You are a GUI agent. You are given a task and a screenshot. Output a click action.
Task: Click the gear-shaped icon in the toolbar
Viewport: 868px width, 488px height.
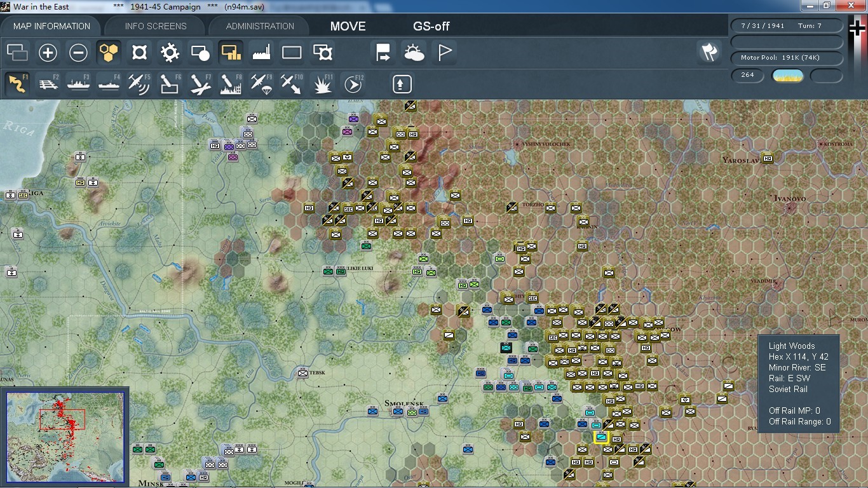click(170, 52)
